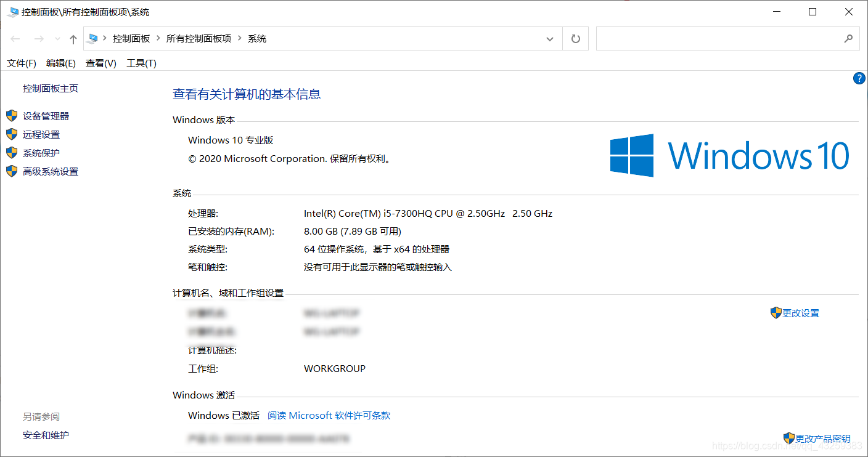Click 更改产品密钥 link

tap(823, 439)
